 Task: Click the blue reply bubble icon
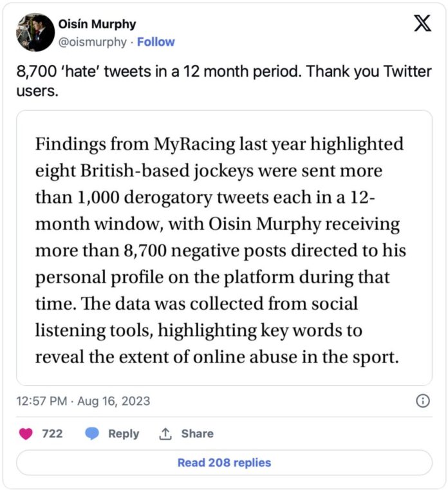click(x=92, y=434)
